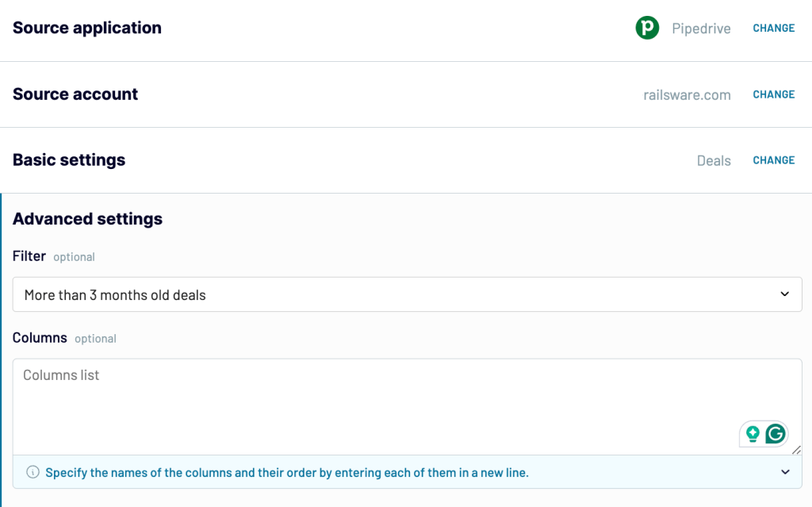812x507 pixels.
Task: Change the Source application
Action: (774, 28)
